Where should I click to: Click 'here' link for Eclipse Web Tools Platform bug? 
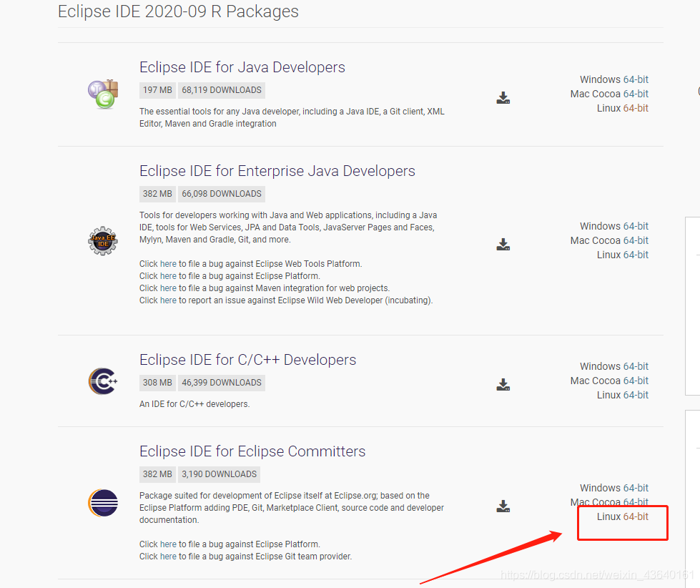click(168, 264)
